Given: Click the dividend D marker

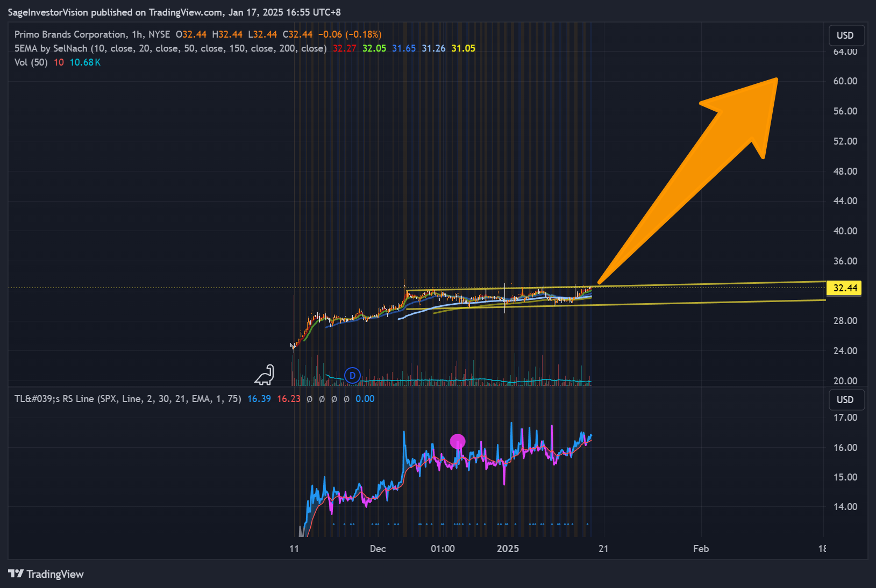Looking at the screenshot, I should tap(352, 375).
